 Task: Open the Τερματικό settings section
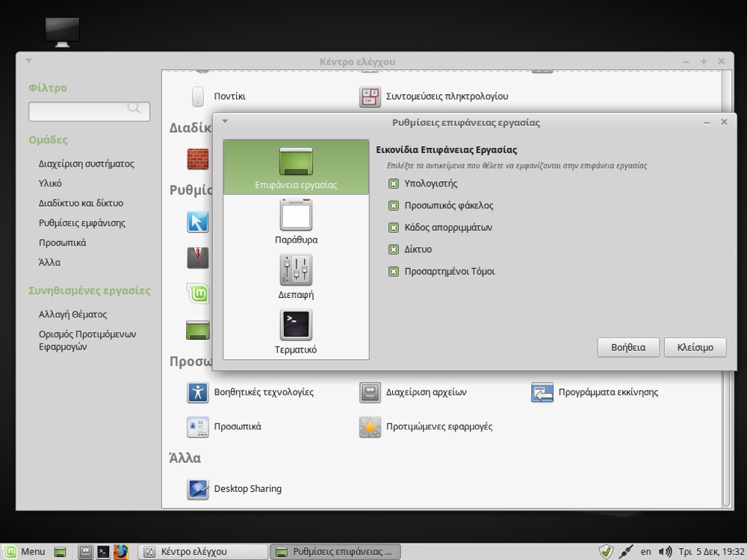pyautogui.click(x=296, y=326)
